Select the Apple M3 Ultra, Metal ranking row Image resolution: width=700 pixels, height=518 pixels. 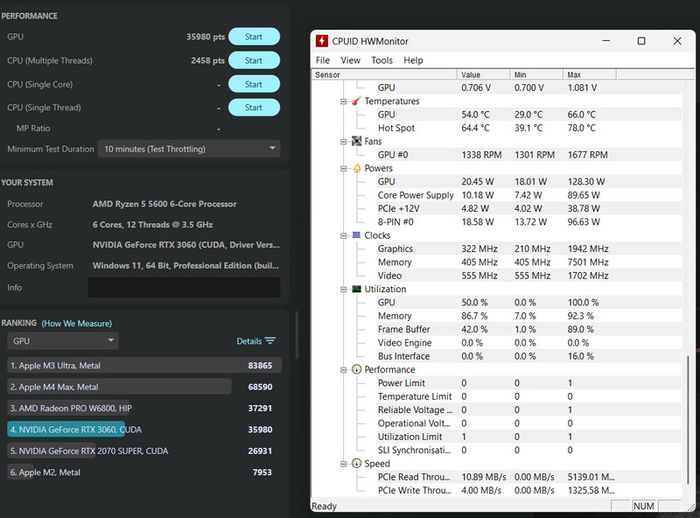[x=145, y=365]
